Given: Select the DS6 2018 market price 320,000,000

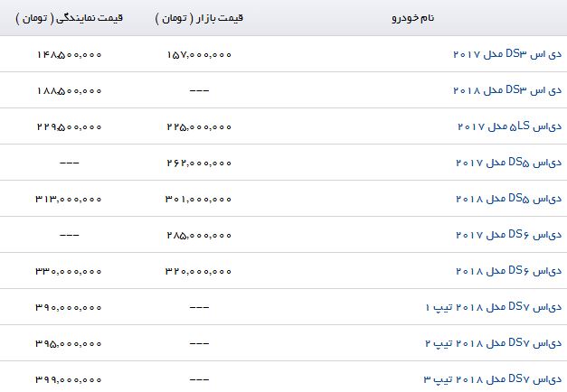Looking at the screenshot, I should 198,272.
